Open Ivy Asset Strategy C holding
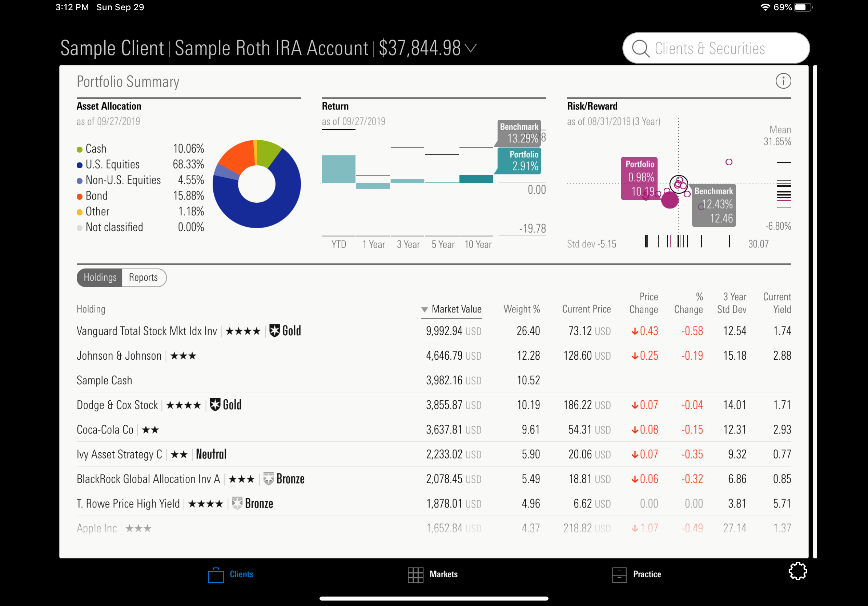 120,454
